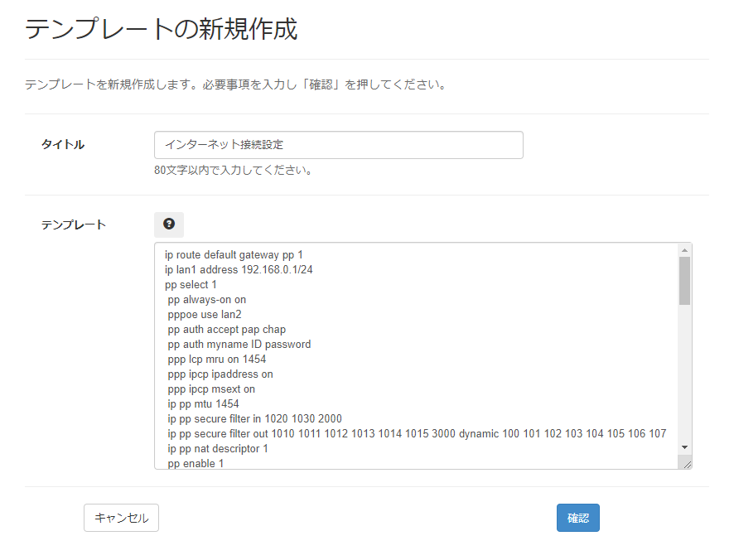Click the 'ip pp mtu 1454' line

pos(203,404)
